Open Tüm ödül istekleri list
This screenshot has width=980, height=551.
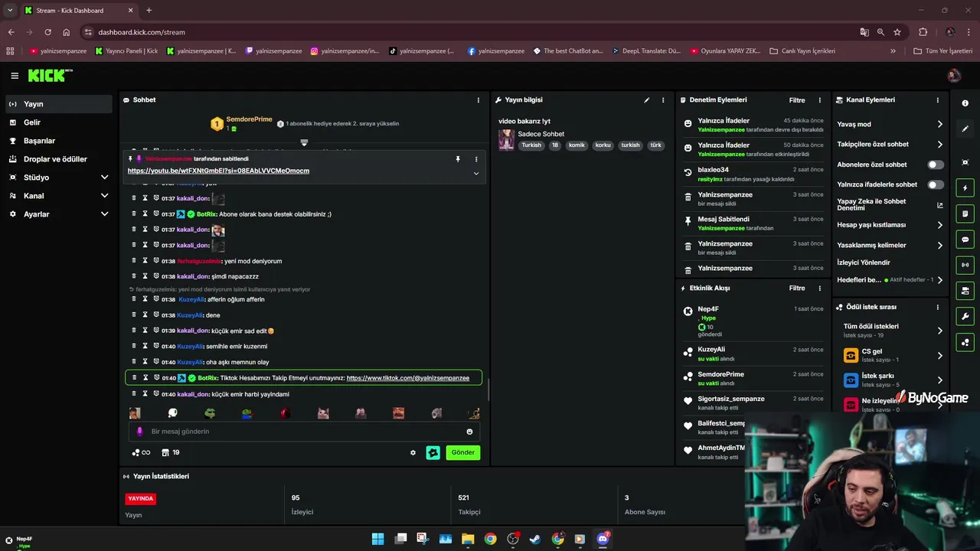[x=893, y=331]
